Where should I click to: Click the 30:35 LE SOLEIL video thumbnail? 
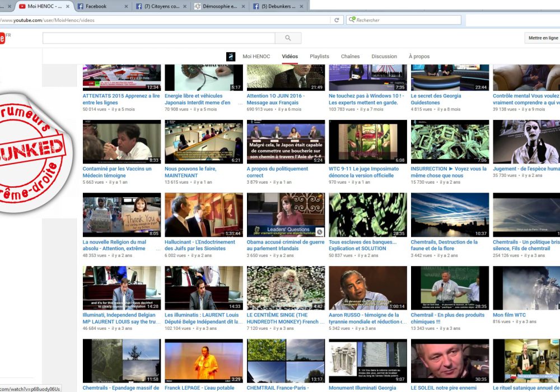pyautogui.click(x=450, y=361)
